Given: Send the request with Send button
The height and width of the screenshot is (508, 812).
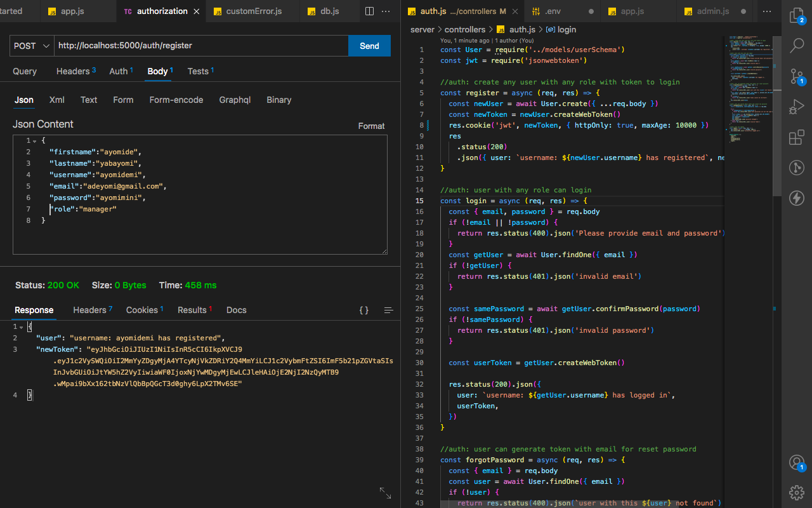Looking at the screenshot, I should point(369,46).
